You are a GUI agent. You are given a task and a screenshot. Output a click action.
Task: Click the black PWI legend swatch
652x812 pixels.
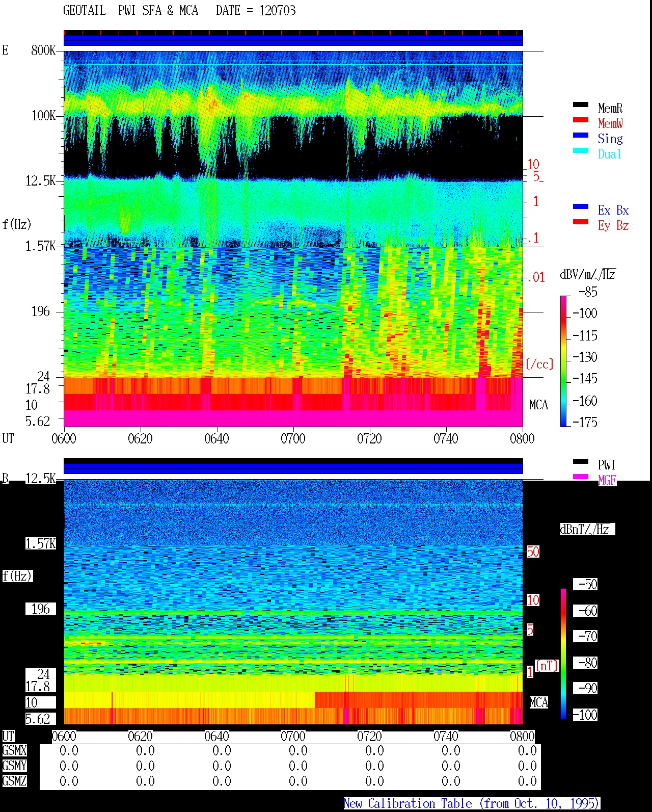(581, 462)
